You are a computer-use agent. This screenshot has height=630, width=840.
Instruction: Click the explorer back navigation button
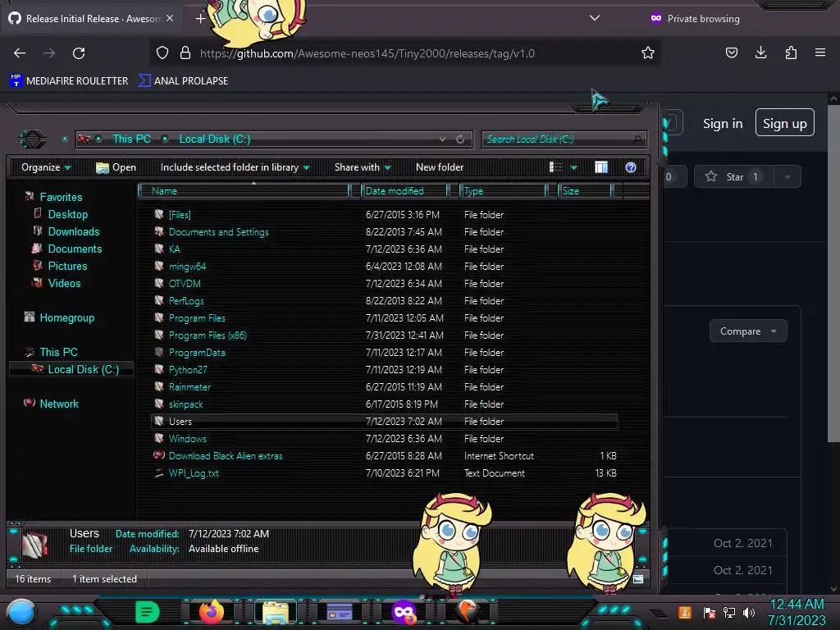[32, 139]
